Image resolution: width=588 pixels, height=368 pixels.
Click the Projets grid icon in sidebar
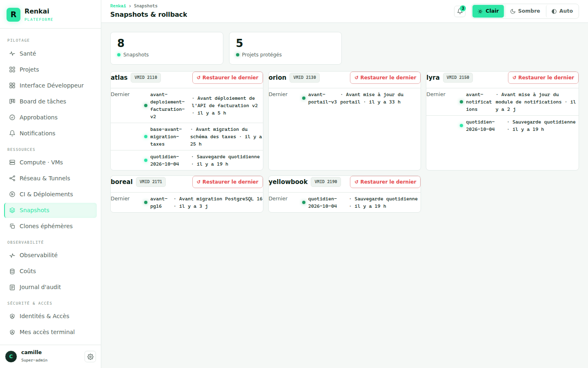pyautogui.click(x=12, y=70)
